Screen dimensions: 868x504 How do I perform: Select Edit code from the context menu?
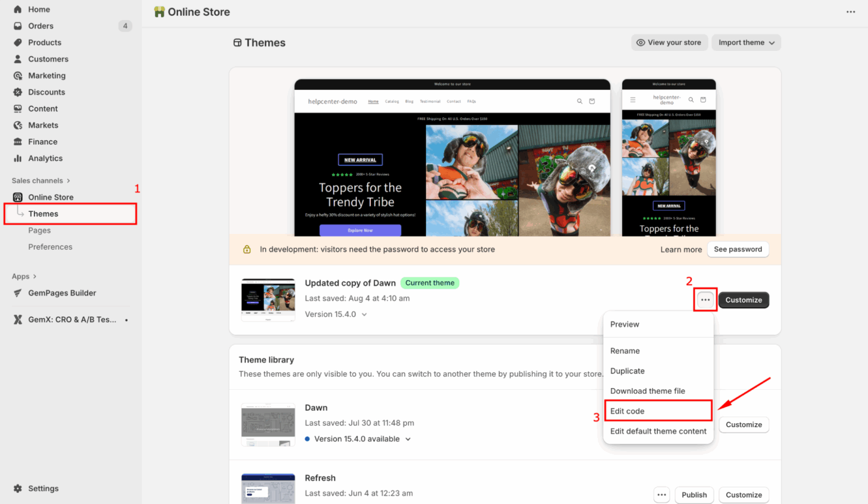627,411
